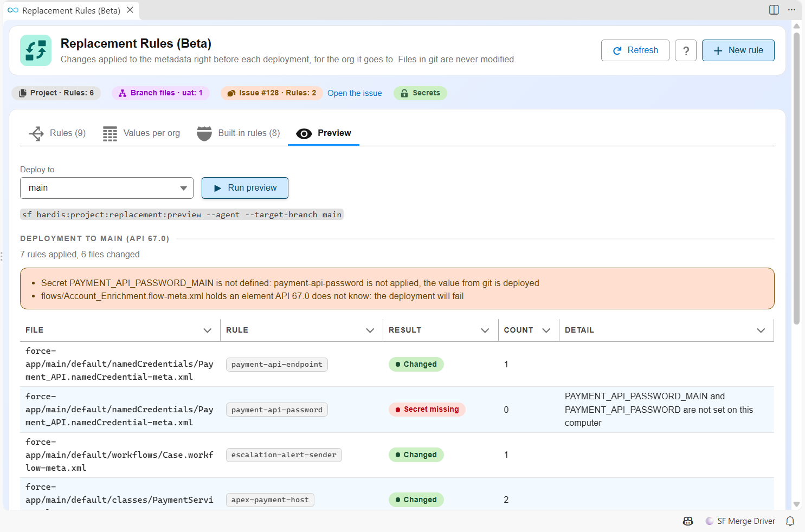Open the Secrets chip
Viewport: 805px width, 532px height.
coord(420,93)
